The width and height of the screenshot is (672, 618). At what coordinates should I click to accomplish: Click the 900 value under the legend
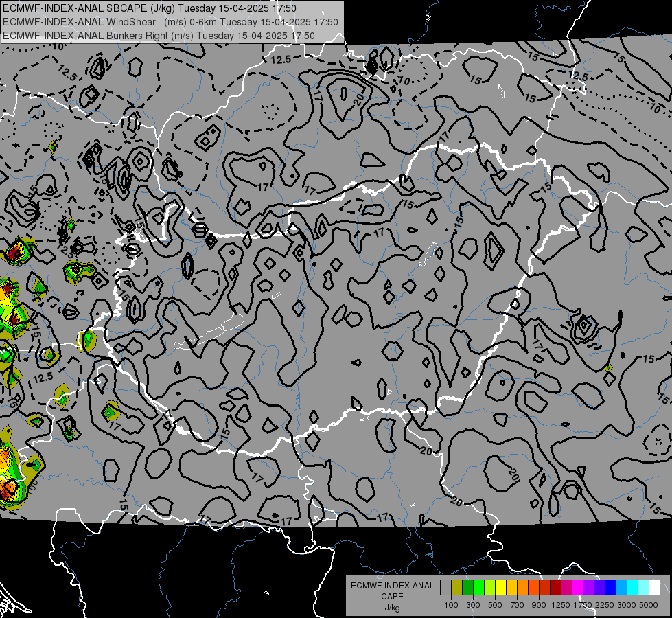(539, 605)
